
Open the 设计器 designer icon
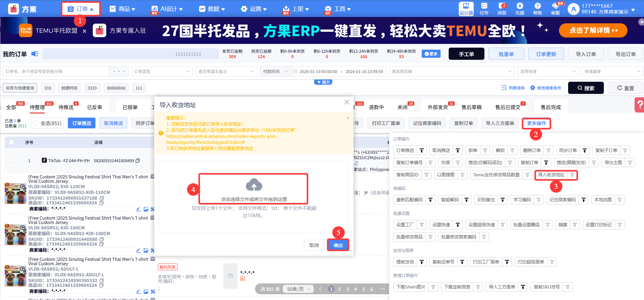[x=466, y=9]
